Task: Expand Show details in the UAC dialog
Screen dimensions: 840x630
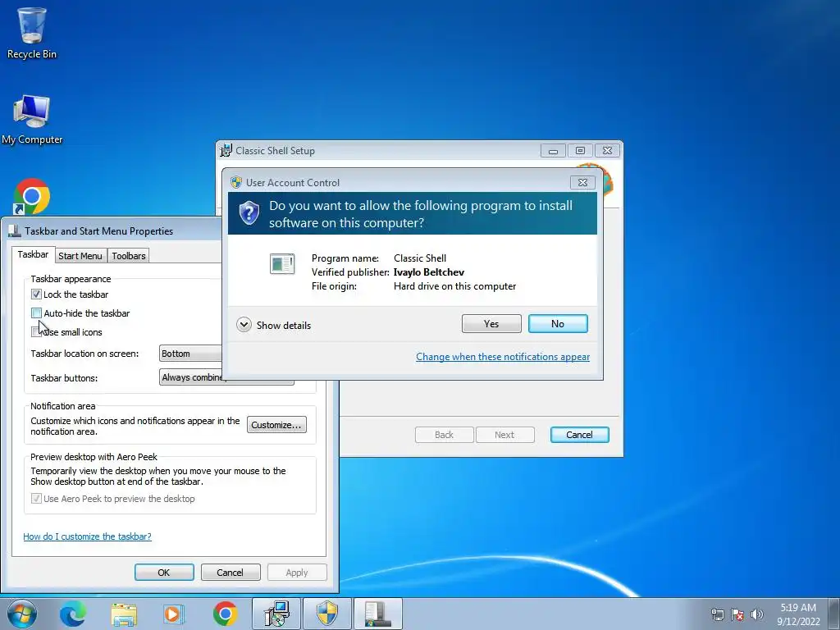Action: (x=274, y=325)
